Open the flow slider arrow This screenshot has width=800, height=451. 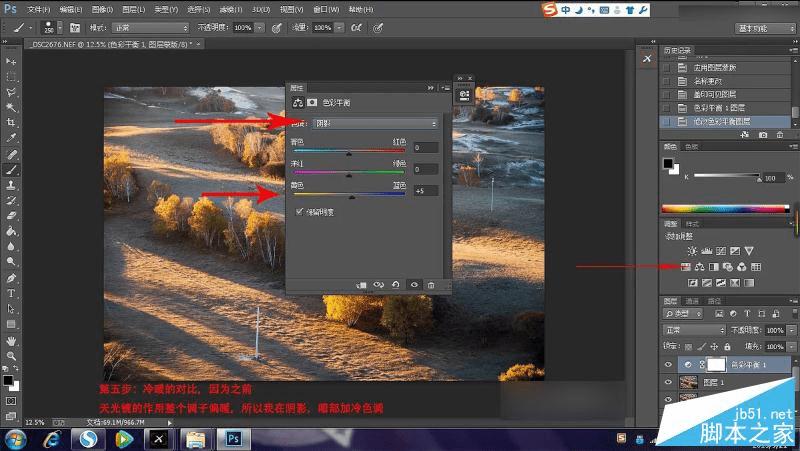click(x=339, y=28)
